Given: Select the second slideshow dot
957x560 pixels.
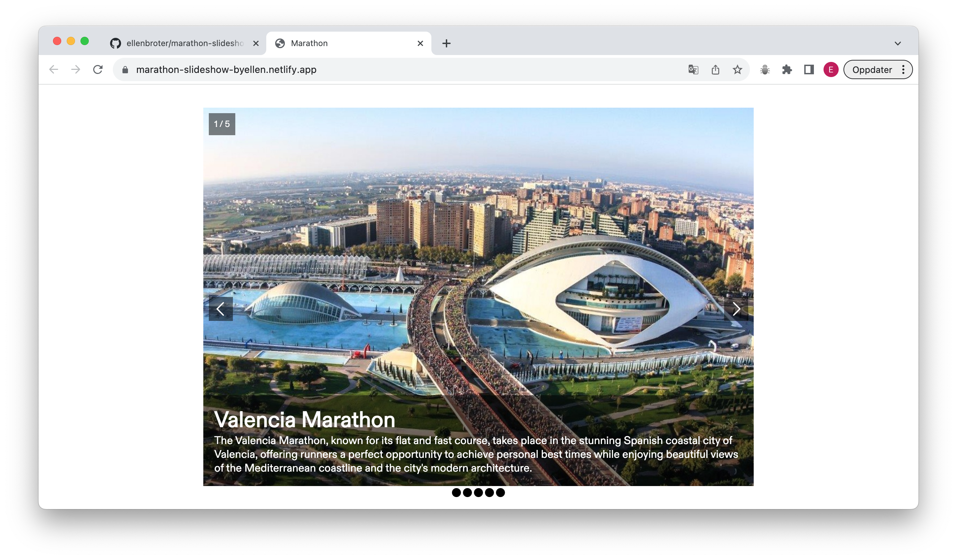Looking at the screenshot, I should (467, 493).
